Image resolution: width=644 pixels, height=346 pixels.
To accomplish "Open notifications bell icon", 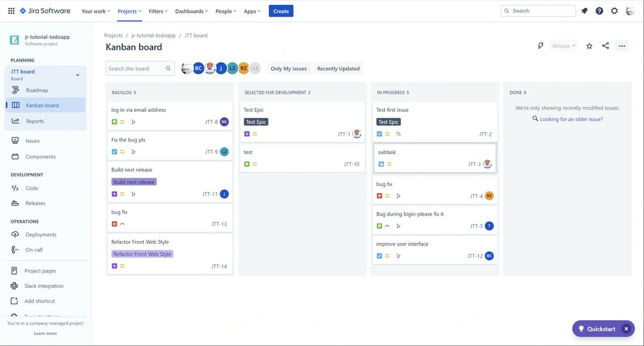I will pyautogui.click(x=584, y=11).
